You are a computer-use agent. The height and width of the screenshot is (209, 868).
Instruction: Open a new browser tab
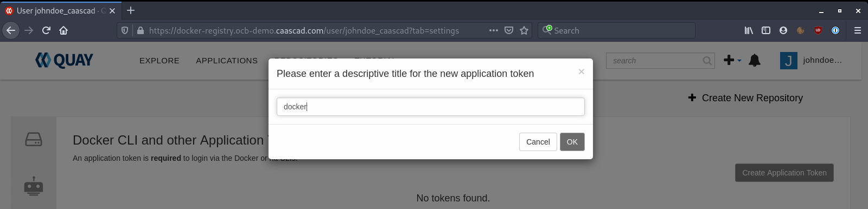point(131,10)
